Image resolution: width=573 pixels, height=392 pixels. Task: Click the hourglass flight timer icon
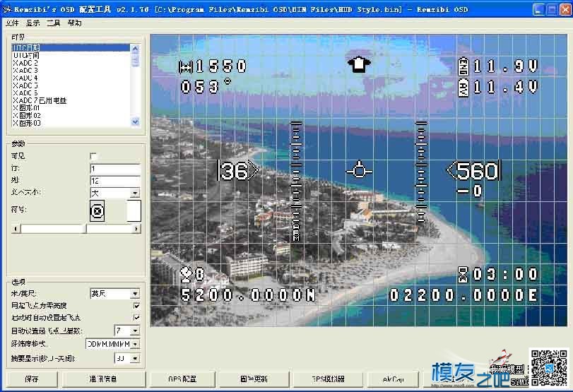(463, 275)
